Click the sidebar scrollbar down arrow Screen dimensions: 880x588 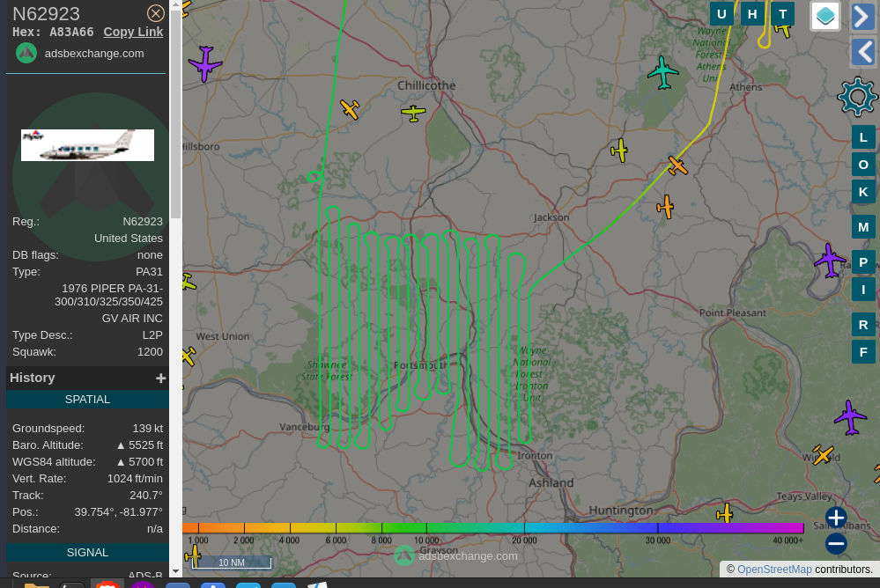point(175,571)
